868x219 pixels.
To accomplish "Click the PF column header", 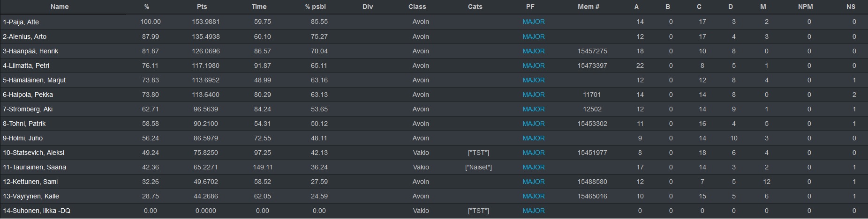I will (530, 7).
